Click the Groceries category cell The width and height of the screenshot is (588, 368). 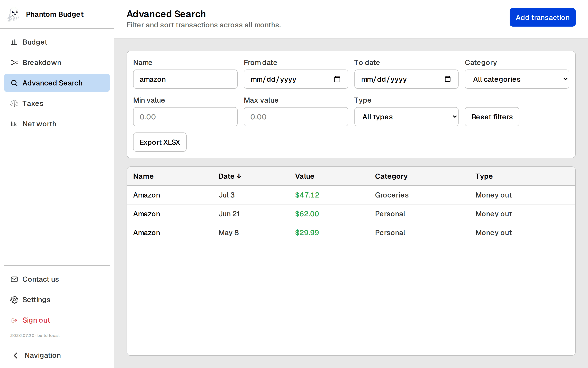pos(392,195)
